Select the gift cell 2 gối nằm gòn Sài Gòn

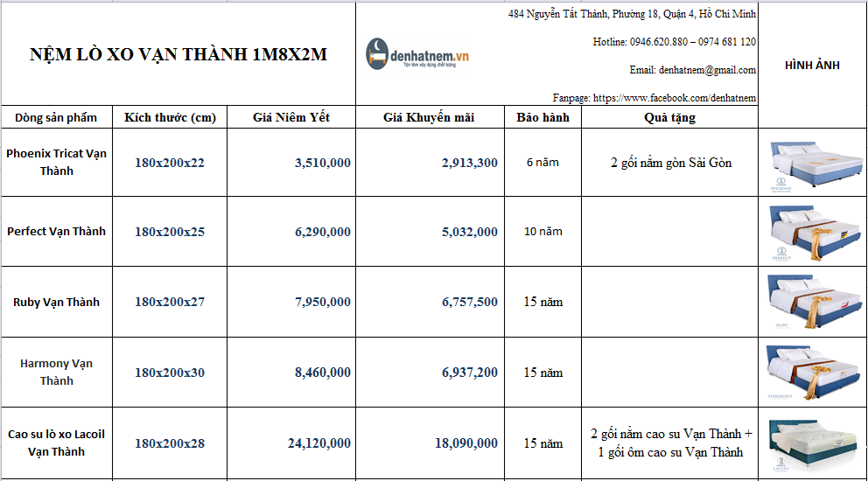670,162
